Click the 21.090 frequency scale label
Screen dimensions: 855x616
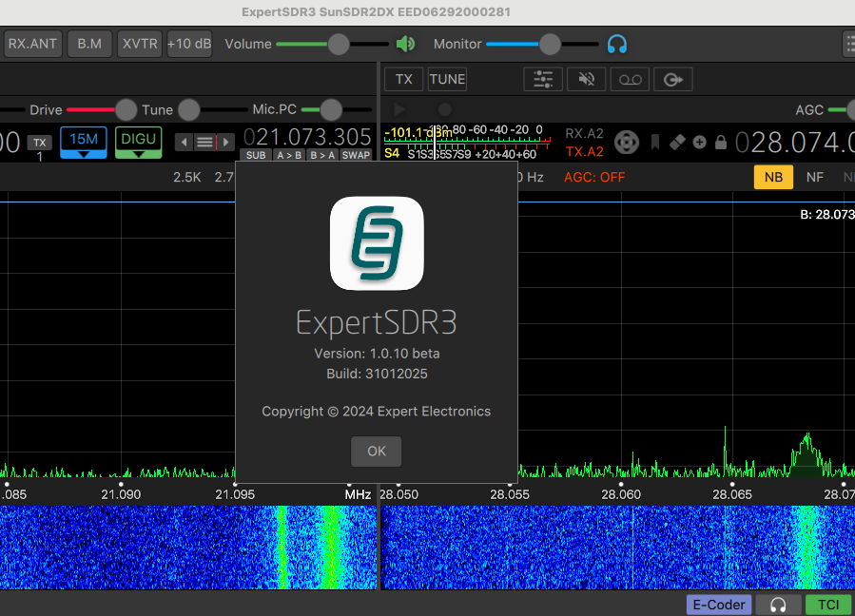point(121,494)
